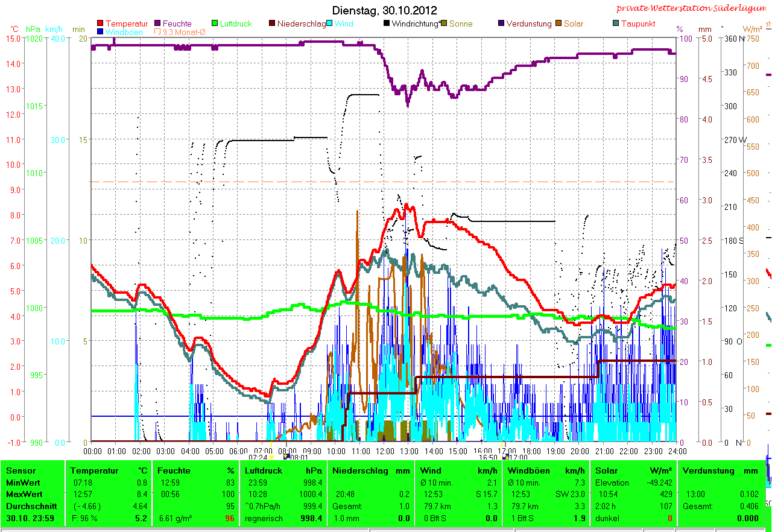Image resolution: width=772 pixels, height=532 pixels.
Task: Click the Sensor header in stats table
Action: (21, 470)
